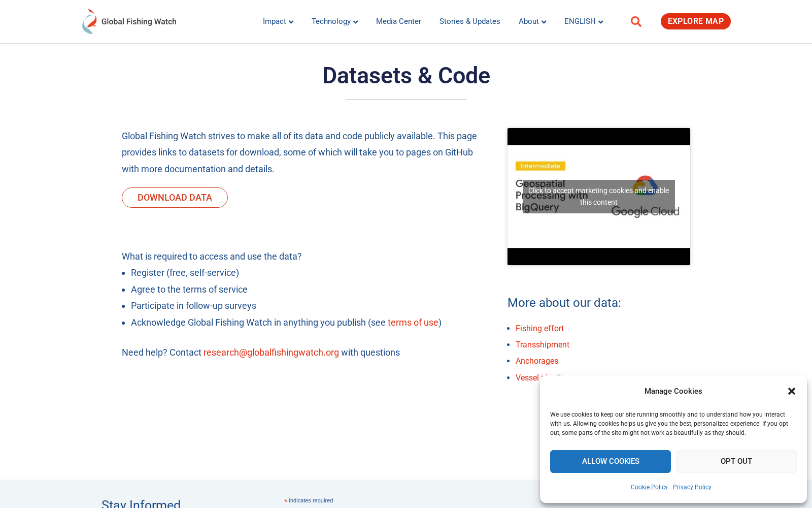Click the Datasets & Code heading
Image resolution: width=812 pixels, height=508 pixels.
pos(406,76)
